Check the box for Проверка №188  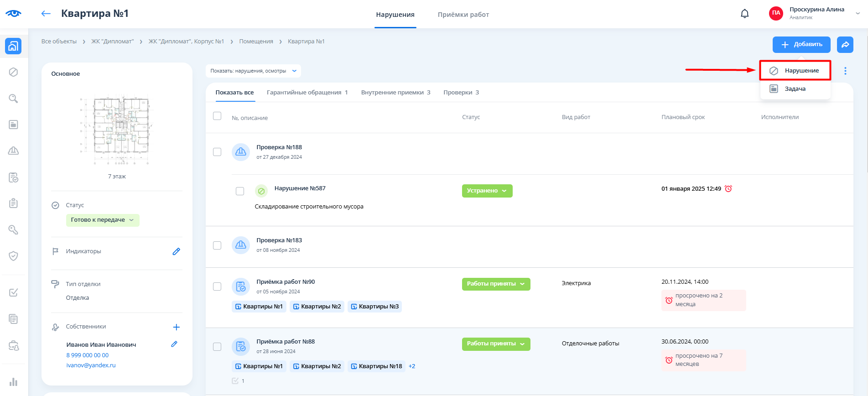[217, 152]
